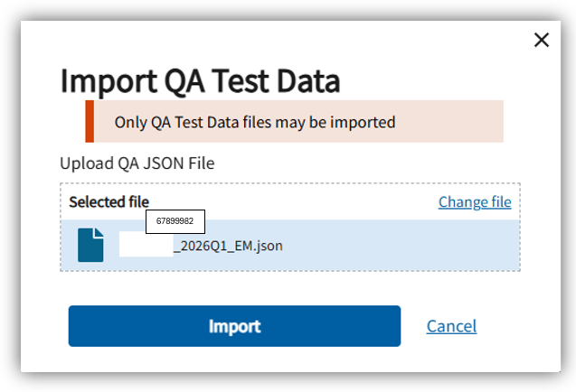Select the _2026Q1_EM.json file name
The image size is (576, 392).
[x=228, y=246]
